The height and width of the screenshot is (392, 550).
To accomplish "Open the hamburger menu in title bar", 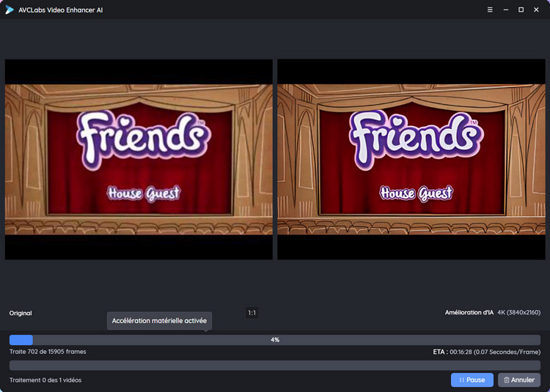I will pos(490,10).
